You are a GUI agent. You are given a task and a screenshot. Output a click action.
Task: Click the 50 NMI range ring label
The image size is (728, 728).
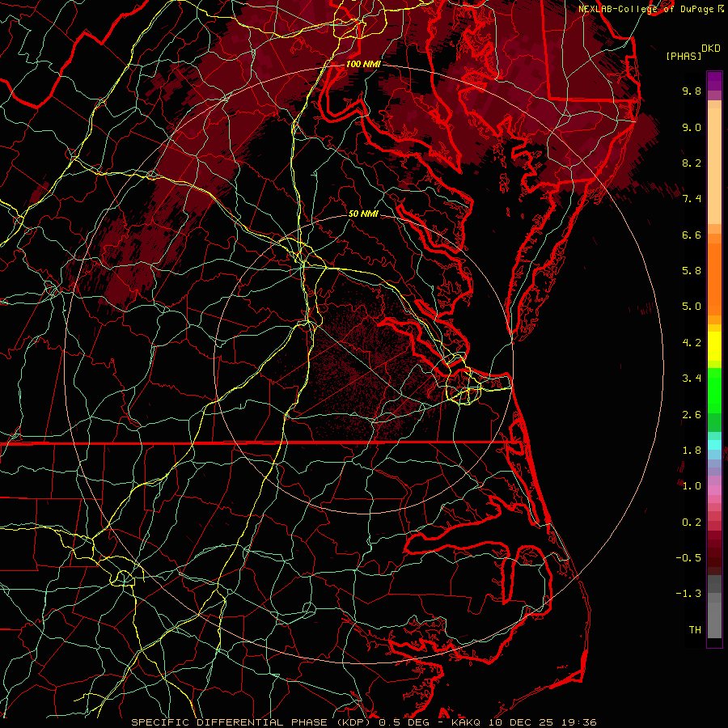(x=363, y=214)
